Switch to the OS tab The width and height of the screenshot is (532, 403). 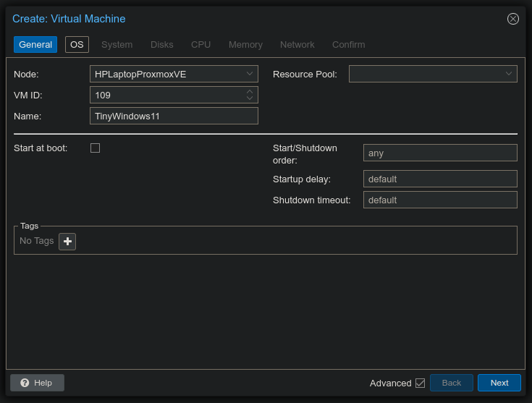(77, 44)
